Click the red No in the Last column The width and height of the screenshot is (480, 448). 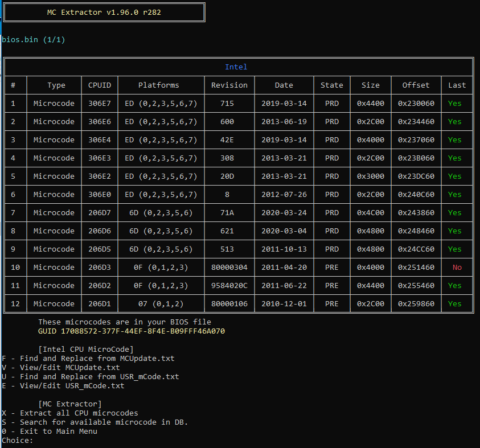(x=457, y=267)
